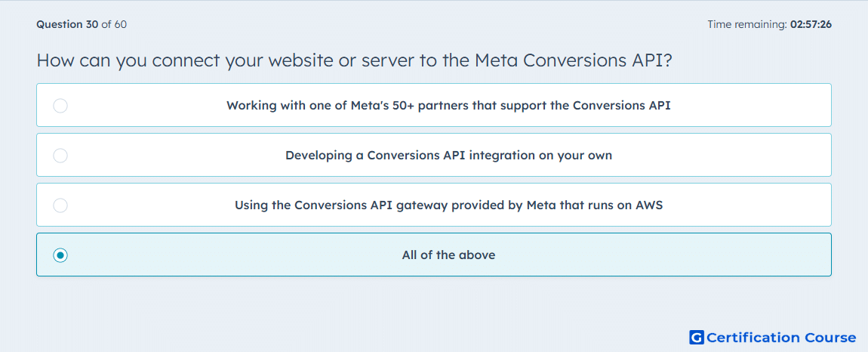Select the radio button for Meta's 50+ partners
Screen dimensions: 868x352
click(60, 105)
